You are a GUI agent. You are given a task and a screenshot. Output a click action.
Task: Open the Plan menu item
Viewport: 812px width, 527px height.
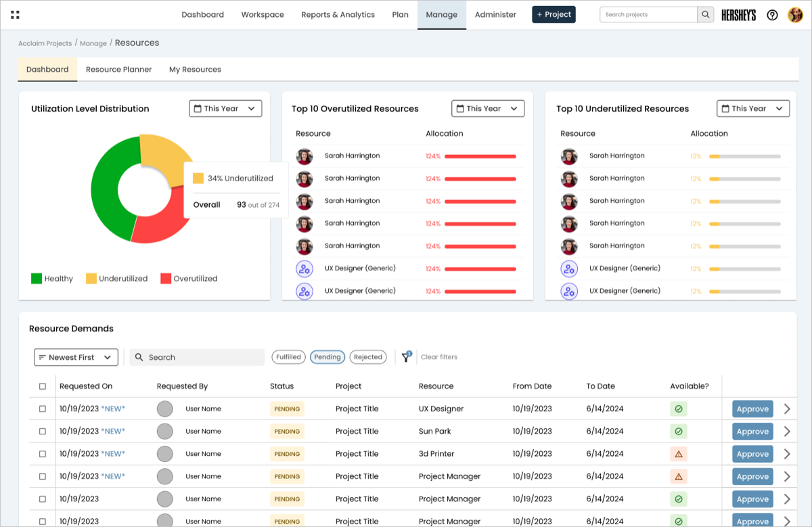pos(400,14)
